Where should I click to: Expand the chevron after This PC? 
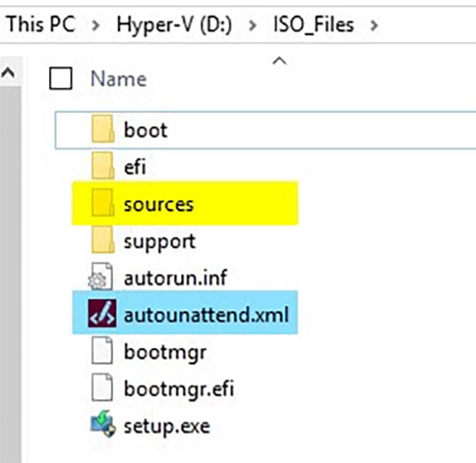point(96,25)
